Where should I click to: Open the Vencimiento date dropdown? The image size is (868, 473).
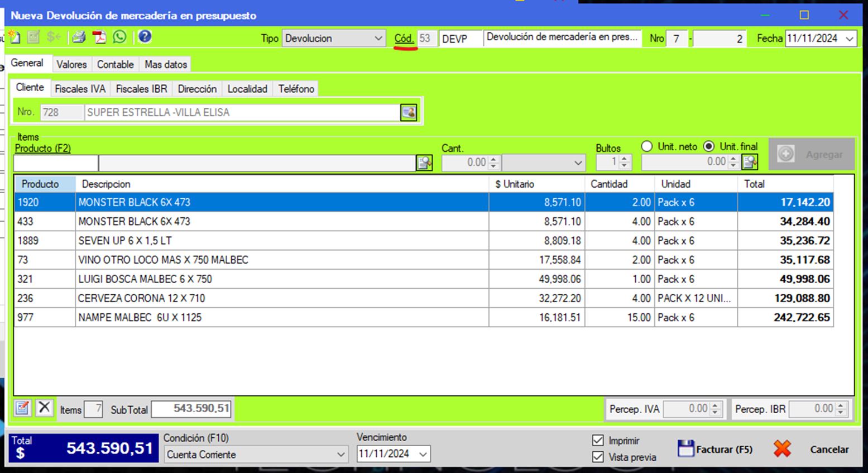423,454
